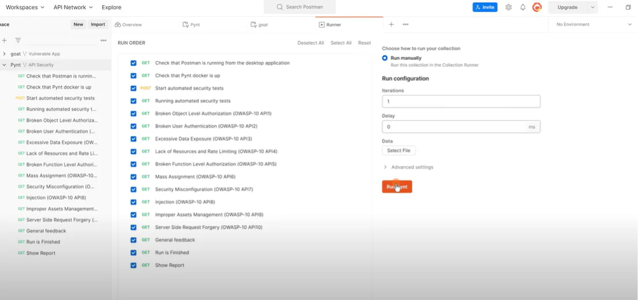Uncheck Start automated security tests request

(x=134, y=88)
